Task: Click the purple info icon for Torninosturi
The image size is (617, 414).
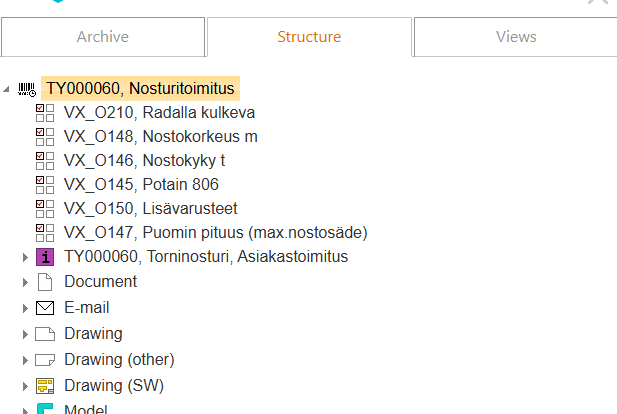Action: point(44,257)
